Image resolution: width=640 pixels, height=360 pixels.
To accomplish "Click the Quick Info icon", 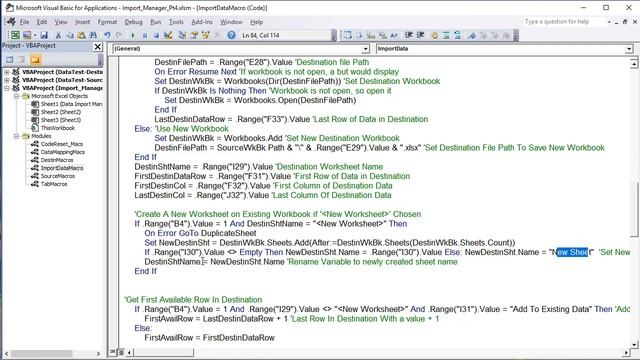I will pos(371,35).
